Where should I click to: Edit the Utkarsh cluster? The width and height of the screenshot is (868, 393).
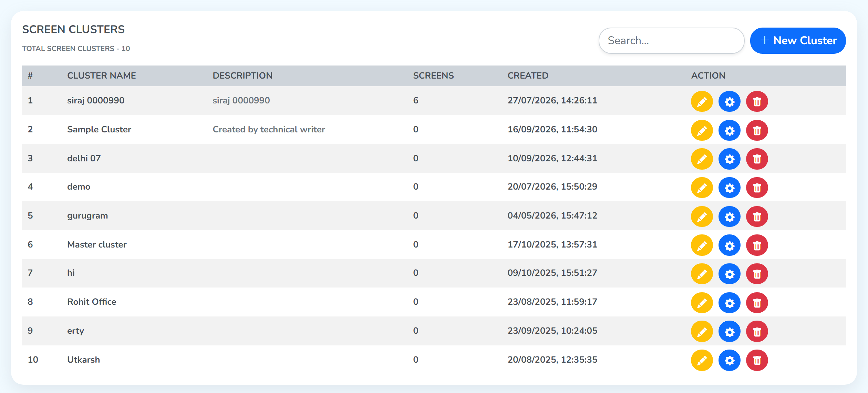[702, 360]
